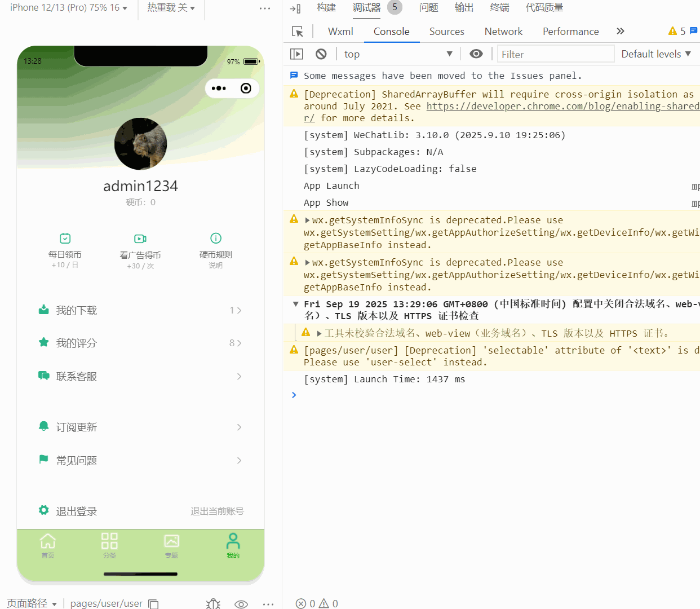Viewport: 700px width, 609px height.
Task: Open the warnings count indicator showing 5
Action: tap(677, 32)
